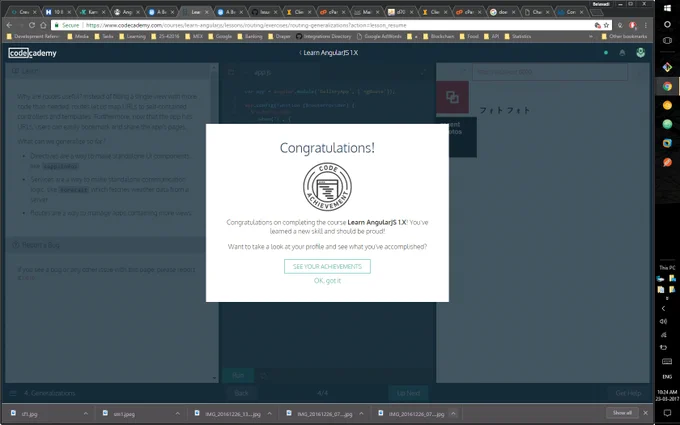Open the Learning bookmarks folder
Image resolution: width=680 pixels, height=425 pixels.
pyautogui.click(x=133, y=36)
